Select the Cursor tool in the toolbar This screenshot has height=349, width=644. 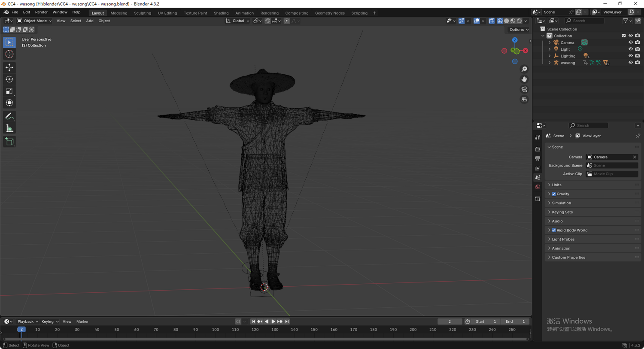click(9, 55)
